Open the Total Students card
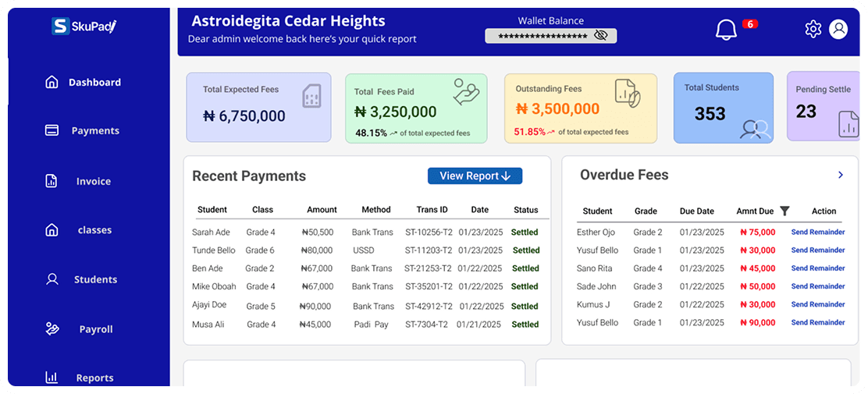 point(724,108)
